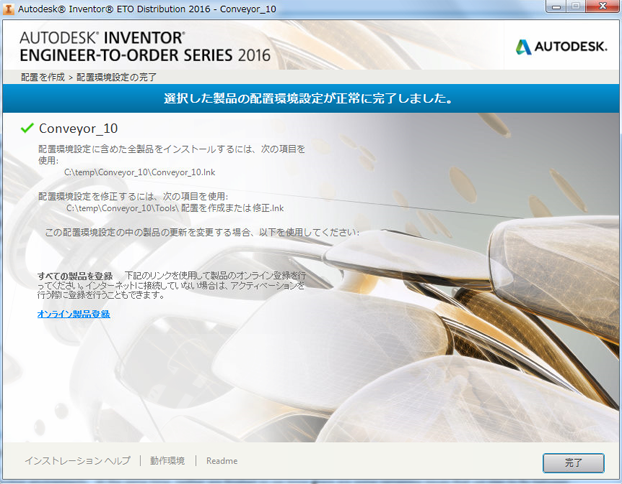
Task: Open インストレーション ヘルプ link
Action: pos(77,461)
